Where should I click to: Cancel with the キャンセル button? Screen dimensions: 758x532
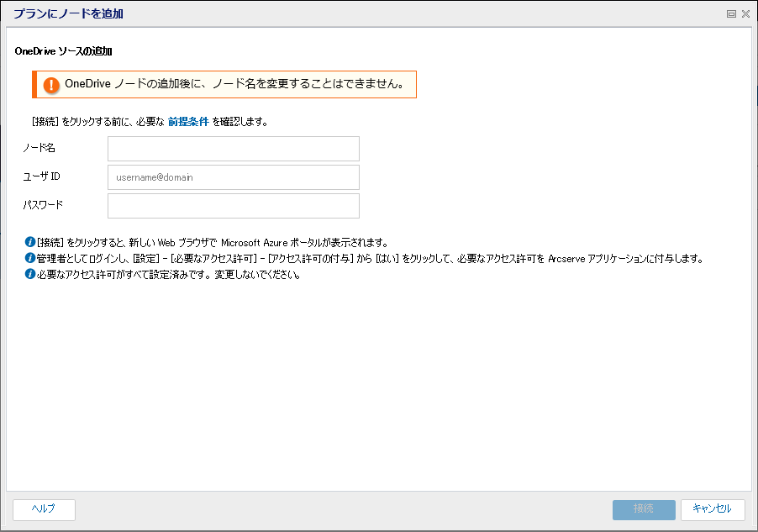click(713, 510)
